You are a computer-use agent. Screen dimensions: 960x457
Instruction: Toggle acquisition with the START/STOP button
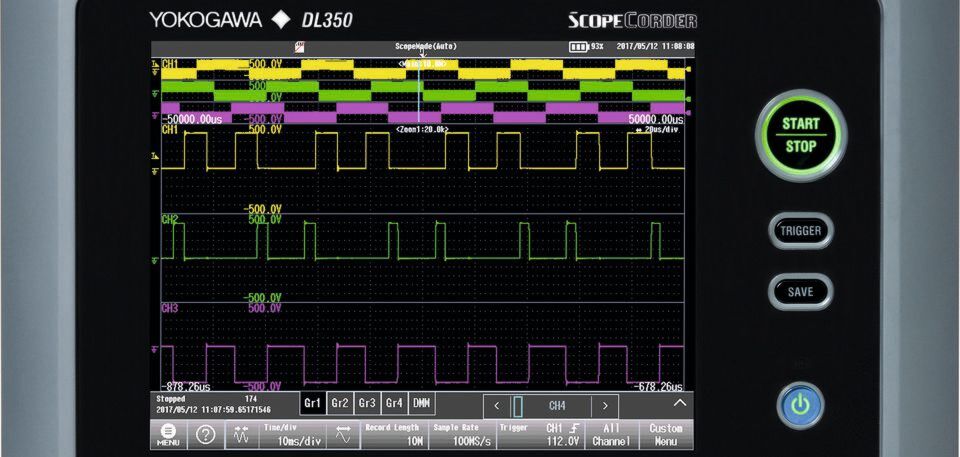(801, 135)
